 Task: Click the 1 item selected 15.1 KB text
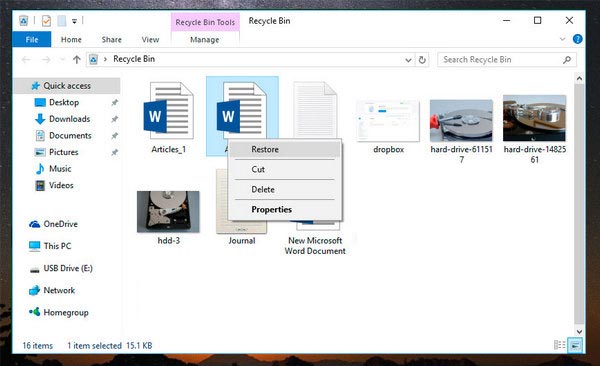pyautogui.click(x=109, y=345)
